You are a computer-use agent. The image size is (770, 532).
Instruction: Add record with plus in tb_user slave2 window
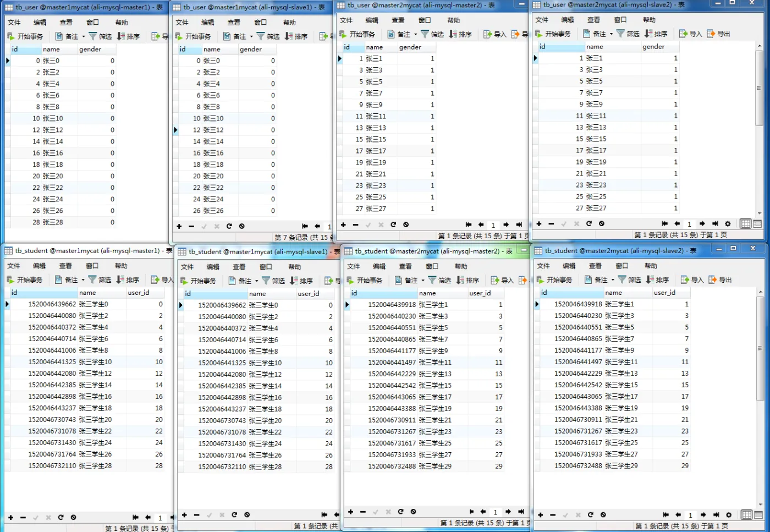tap(539, 224)
